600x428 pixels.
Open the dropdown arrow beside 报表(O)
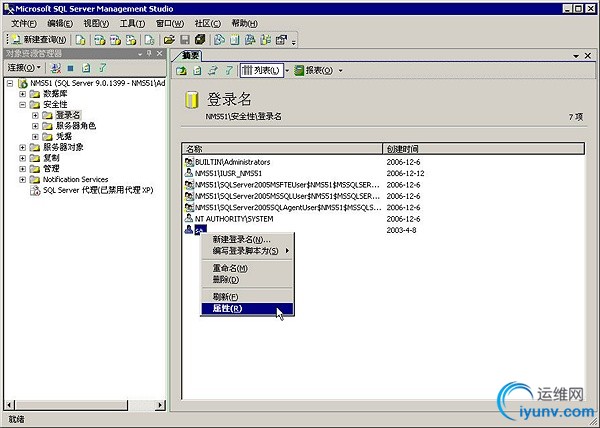[x=340, y=70]
